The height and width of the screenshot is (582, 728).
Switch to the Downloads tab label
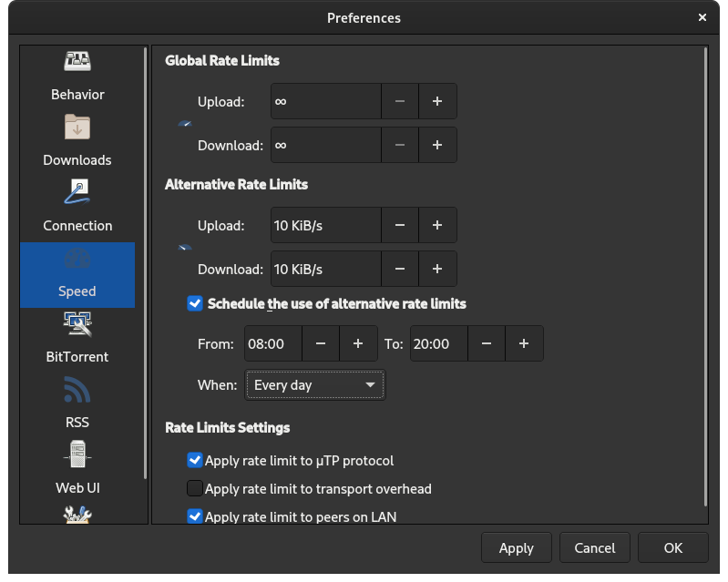(x=77, y=160)
